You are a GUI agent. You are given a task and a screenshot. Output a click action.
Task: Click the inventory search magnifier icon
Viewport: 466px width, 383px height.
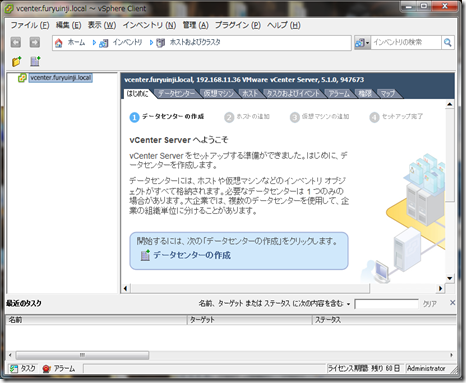tap(447, 42)
